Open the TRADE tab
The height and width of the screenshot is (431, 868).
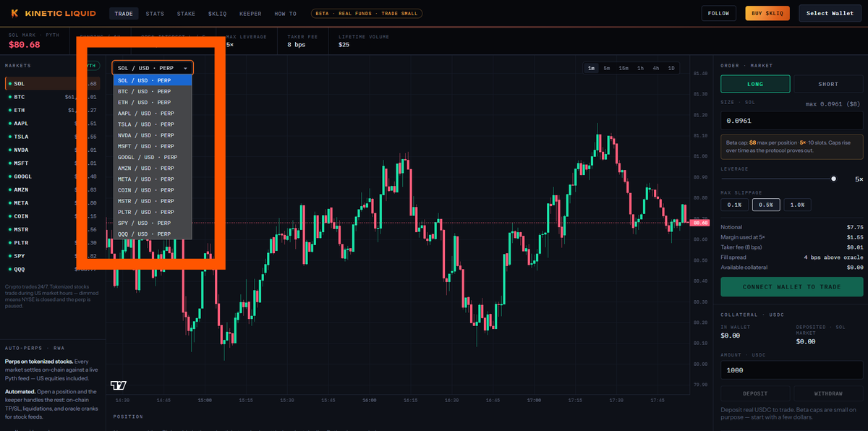[124, 14]
